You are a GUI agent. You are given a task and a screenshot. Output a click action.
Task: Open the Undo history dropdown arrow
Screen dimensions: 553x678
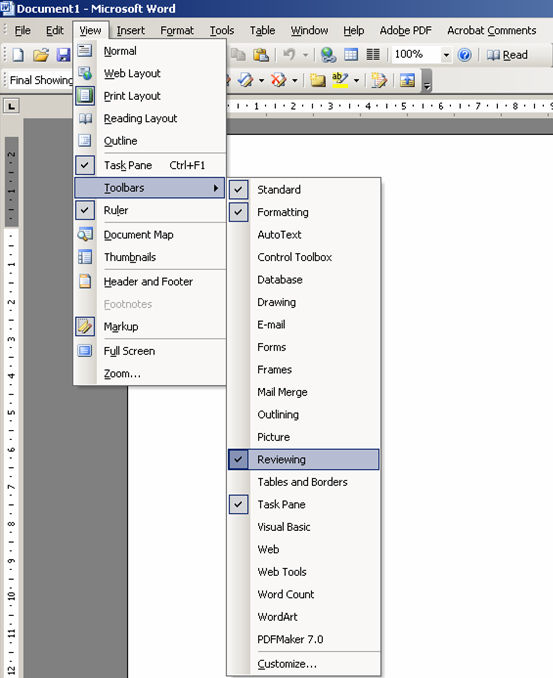(x=305, y=55)
